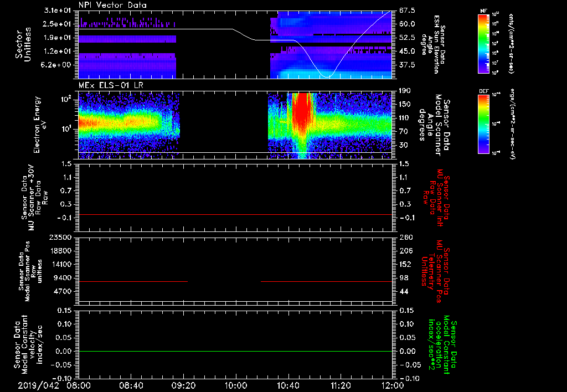Select the DEF color bar scale
The width and height of the screenshot is (567, 392).
pyautogui.click(x=484, y=124)
